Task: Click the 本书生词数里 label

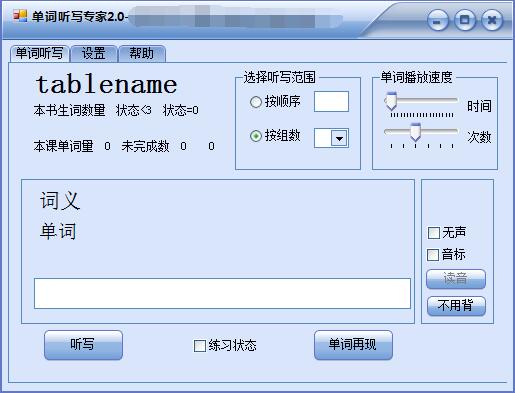Action: click(69, 110)
